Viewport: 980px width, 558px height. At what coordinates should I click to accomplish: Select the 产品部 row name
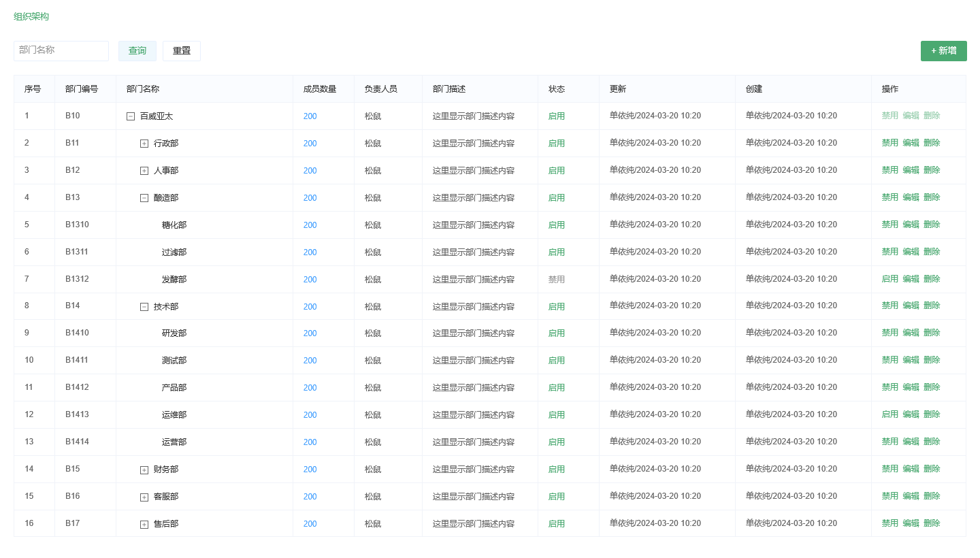(x=174, y=388)
